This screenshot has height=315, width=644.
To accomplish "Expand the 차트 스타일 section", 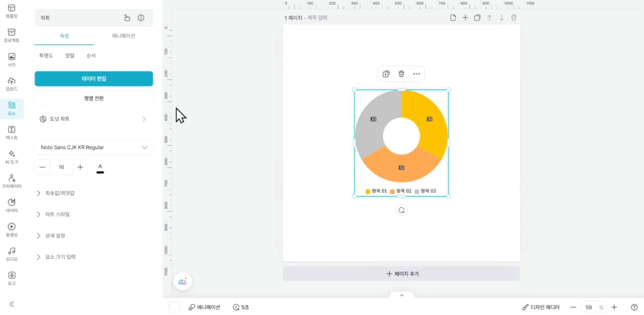I will click(x=53, y=214).
